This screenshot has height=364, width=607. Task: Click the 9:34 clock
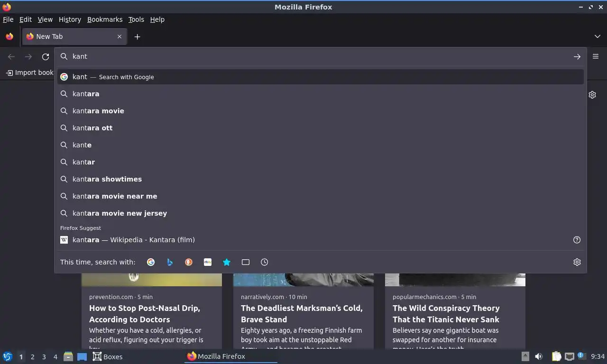pos(598,356)
